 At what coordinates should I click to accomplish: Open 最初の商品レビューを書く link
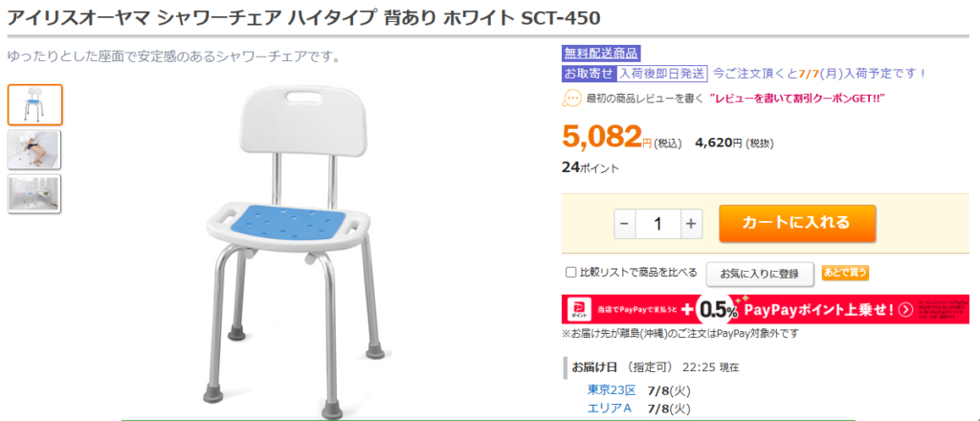point(645,99)
